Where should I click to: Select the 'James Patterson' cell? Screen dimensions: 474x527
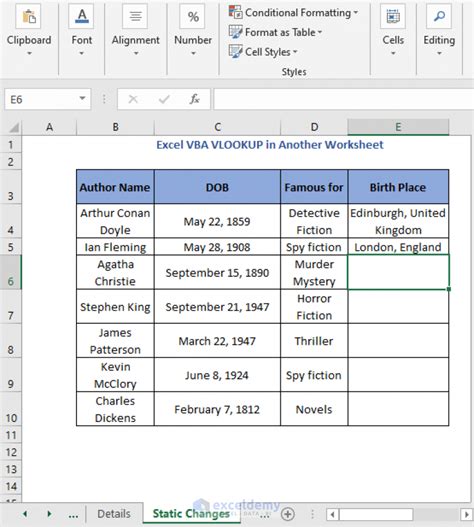coord(115,341)
